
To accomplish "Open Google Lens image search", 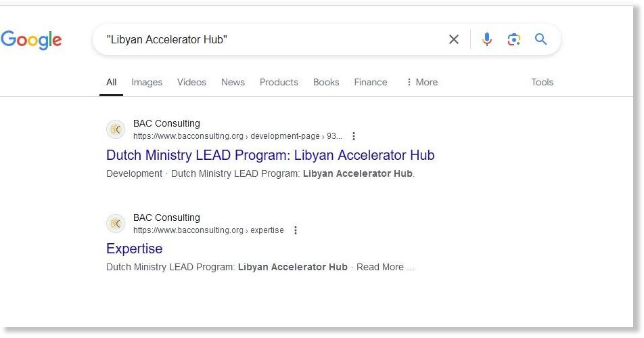I will [514, 39].
